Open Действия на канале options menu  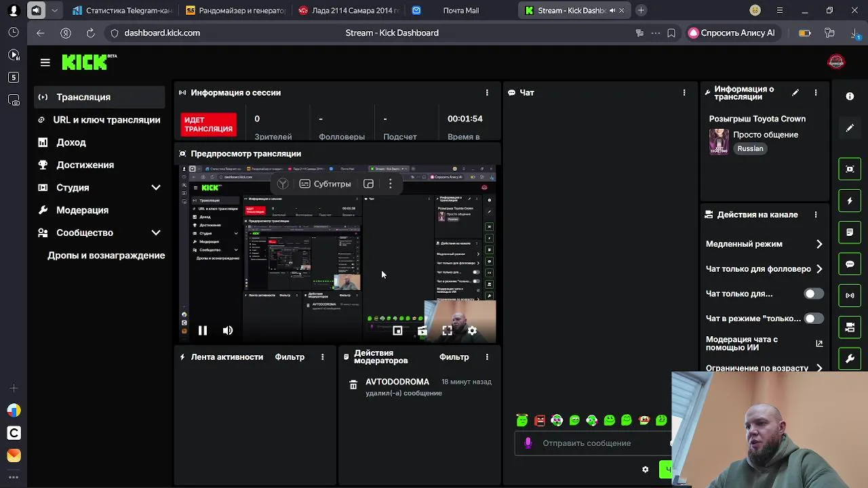pyautogui.click(x=816, y=215)
